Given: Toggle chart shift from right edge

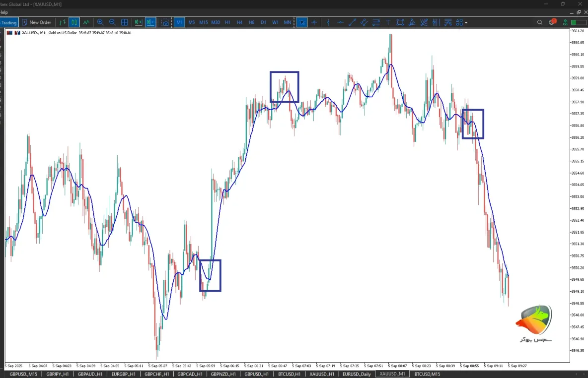Looking at the screenshot, I should coord(151,22).
